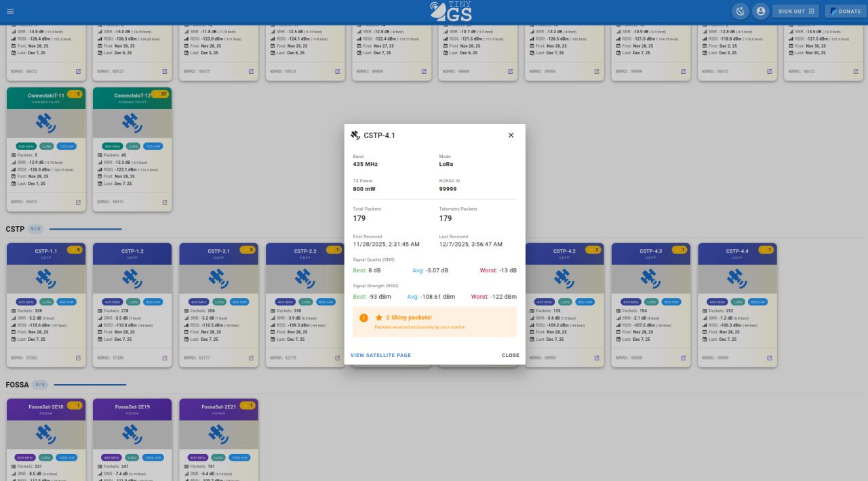This screenshot has width=868, height=481.
Task: Open the FossaSat-2E19 card title
Action: coord(132,407)
